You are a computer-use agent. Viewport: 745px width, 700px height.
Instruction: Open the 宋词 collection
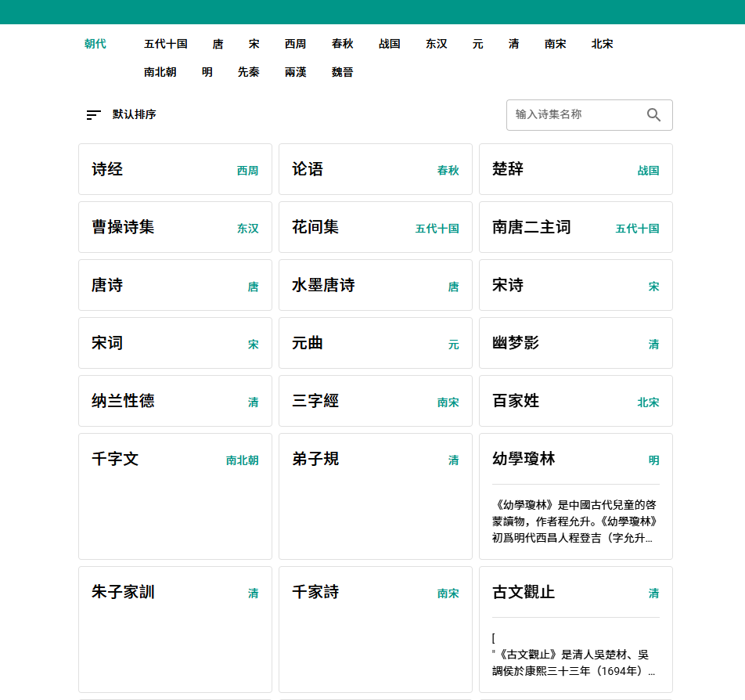(175, 343)
